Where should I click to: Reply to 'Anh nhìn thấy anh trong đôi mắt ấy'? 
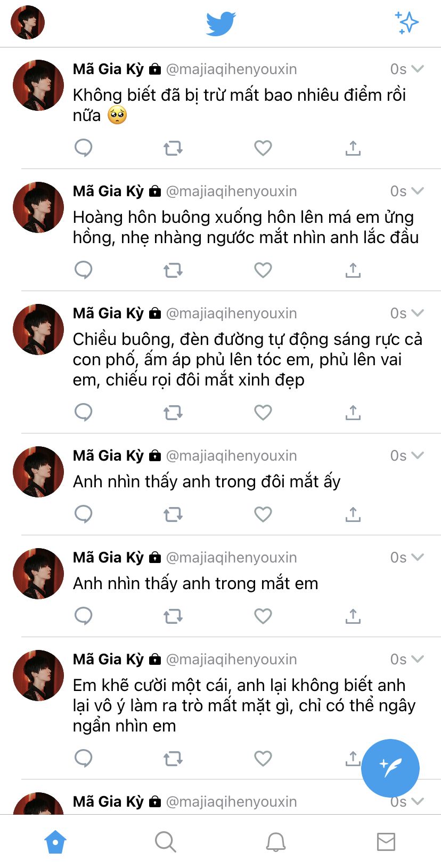tap(84, 514)
